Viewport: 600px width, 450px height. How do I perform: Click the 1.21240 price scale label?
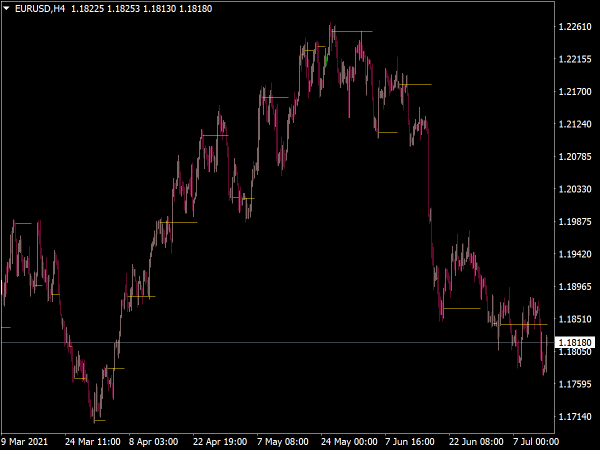(575, 124)
